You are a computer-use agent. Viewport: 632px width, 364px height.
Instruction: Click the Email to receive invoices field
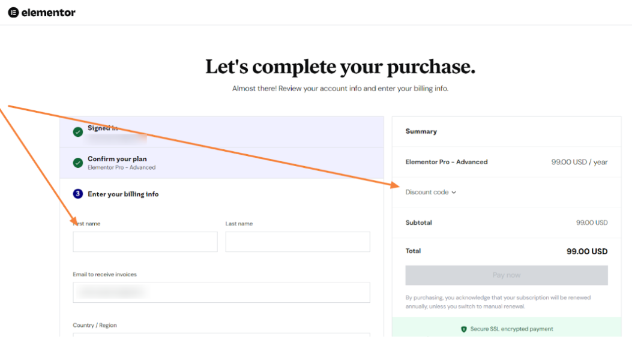coord(221,292)
